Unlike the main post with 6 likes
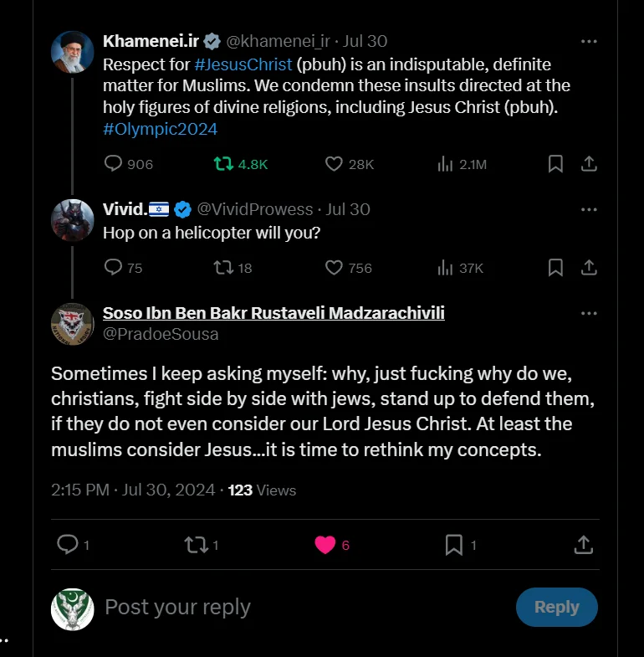Image resolution: width=644 pixels, height=657 pixels. [325, 545]
